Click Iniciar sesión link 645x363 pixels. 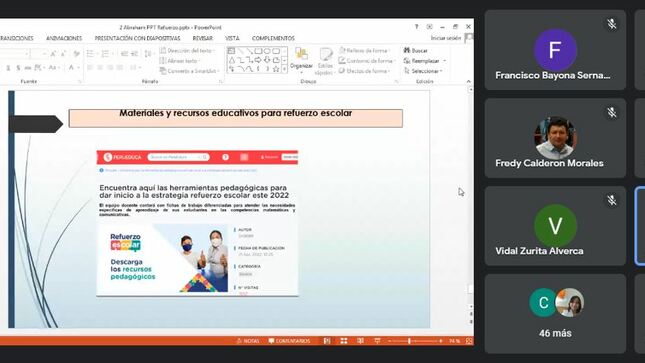446,38
